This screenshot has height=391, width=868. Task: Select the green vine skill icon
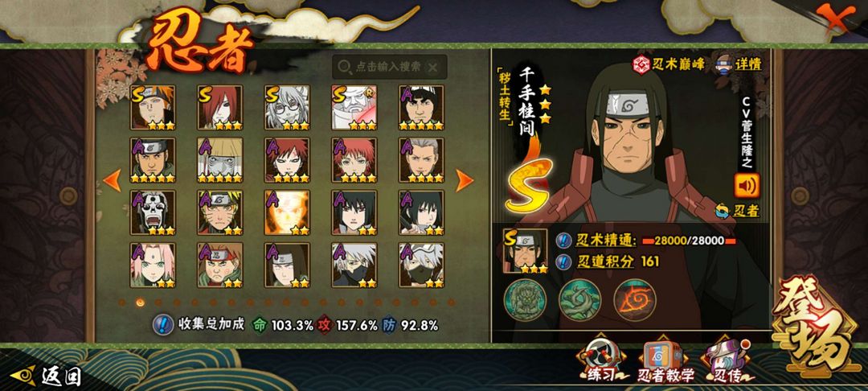[580, 300]
